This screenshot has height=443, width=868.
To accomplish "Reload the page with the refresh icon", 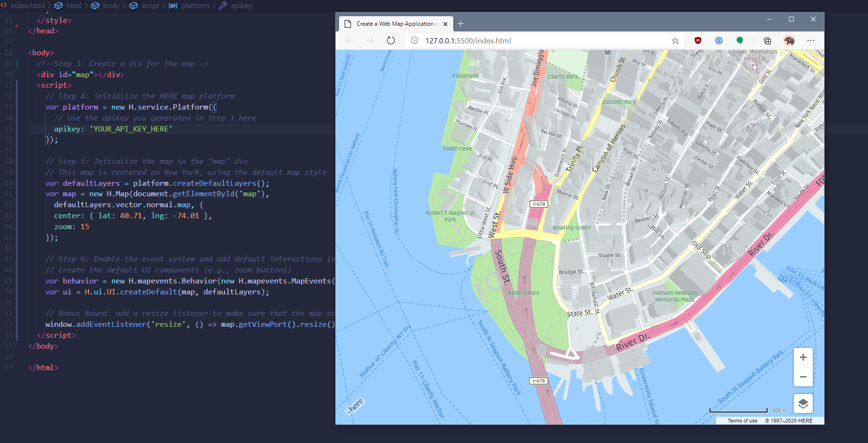I will coord(390,40).
